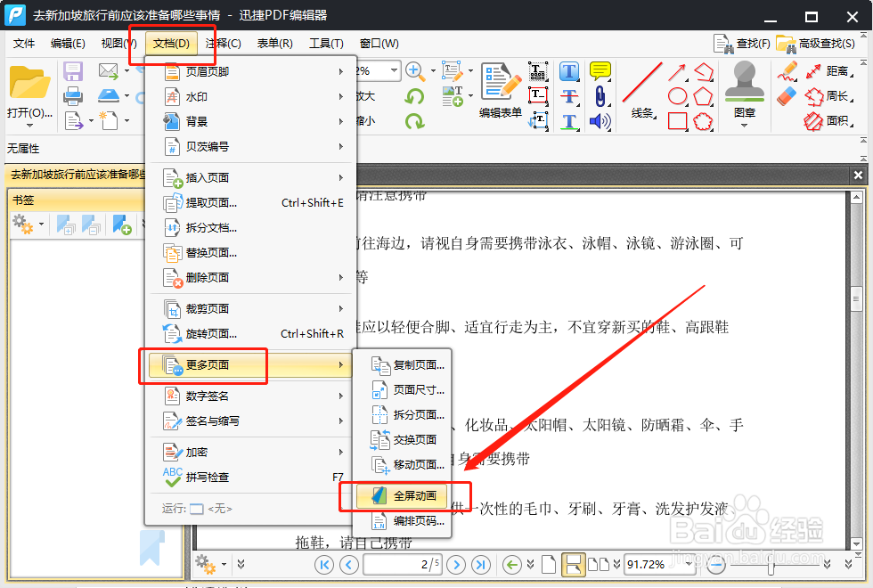Select the 线条 line tool
This screenshot has height=588, width=873.
point(642,90)
